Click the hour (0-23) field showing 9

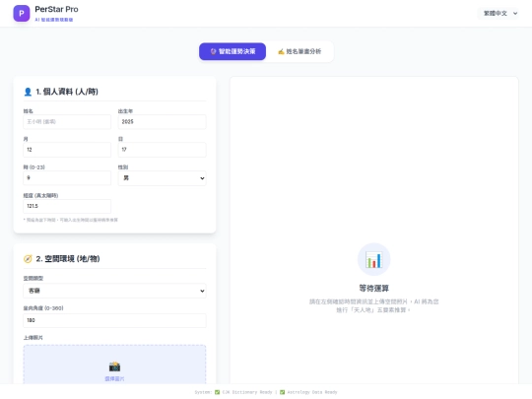[67, 177]
